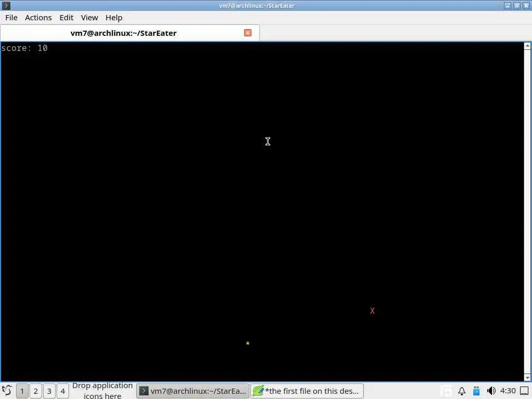Switch to workspace 4
Image resolution: width=532 pixels, height=399 pixels.
pos(63,391)
